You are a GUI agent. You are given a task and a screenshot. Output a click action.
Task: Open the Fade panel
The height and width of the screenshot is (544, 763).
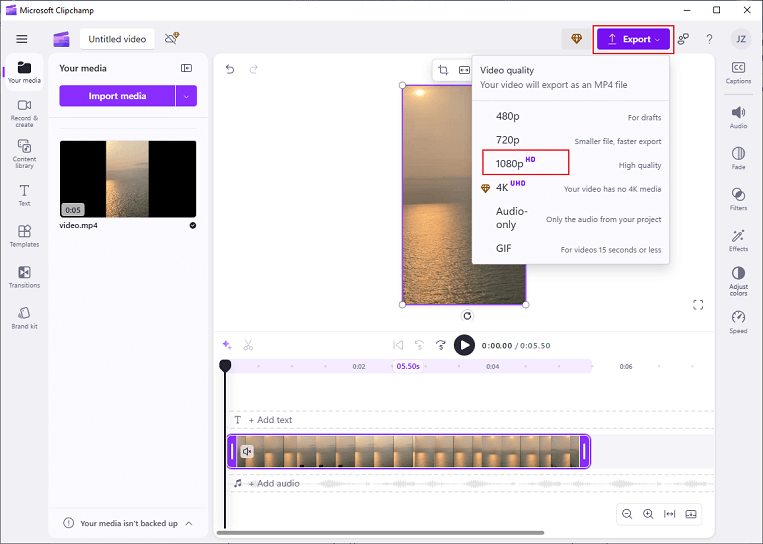[738, 158]
